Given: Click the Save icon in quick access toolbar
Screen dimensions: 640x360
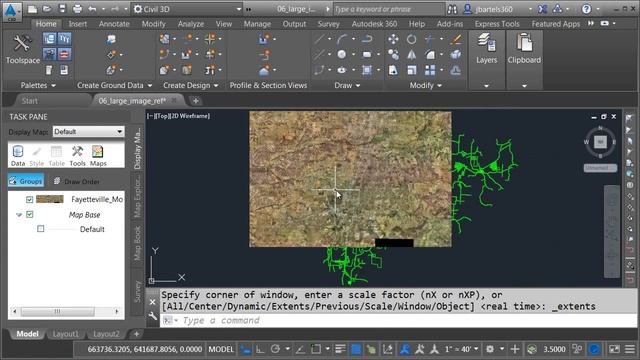Looking at the screenshot, I should click(x=62, y=9).
